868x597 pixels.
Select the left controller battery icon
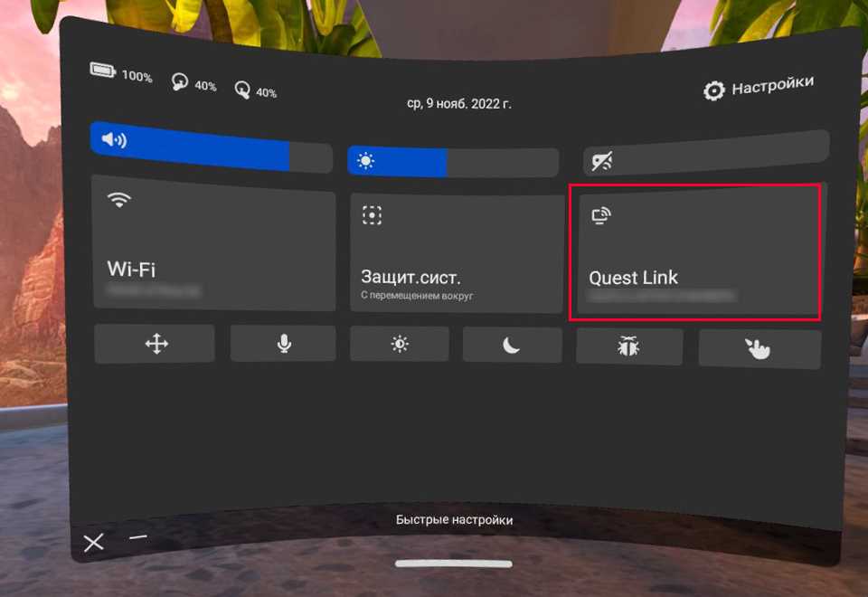pyautogui.click(x=179, y=81)
